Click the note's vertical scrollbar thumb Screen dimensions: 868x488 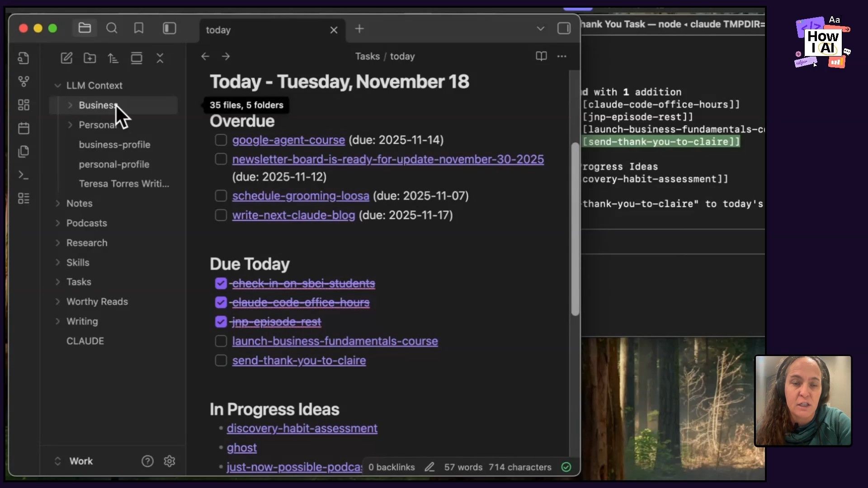tap(575, 229)
